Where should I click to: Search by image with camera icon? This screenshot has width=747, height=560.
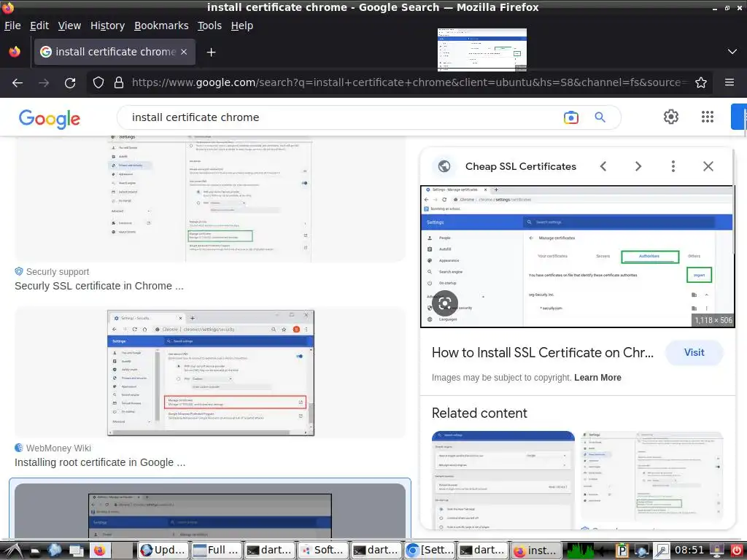pos(570,117)
